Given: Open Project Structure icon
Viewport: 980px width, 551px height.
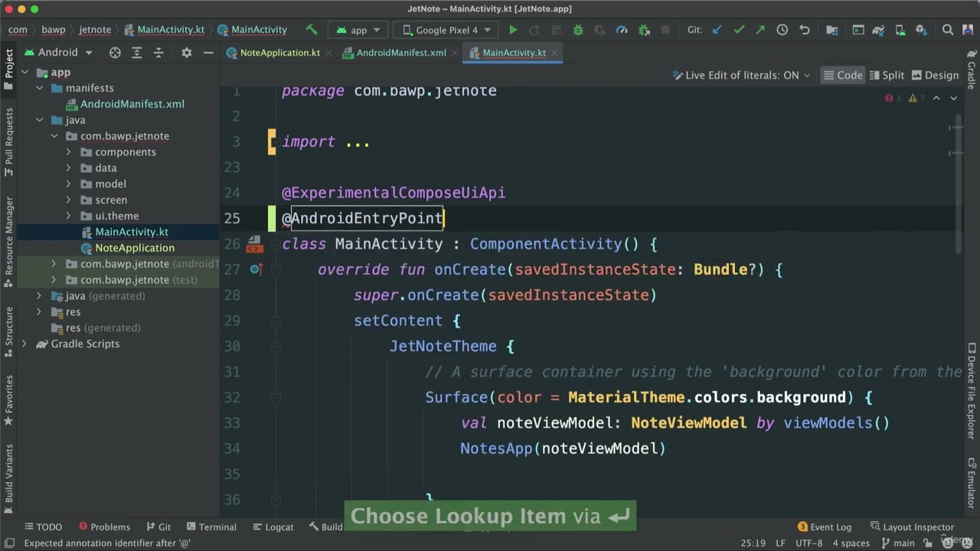Looking at the screenshot, I should point(832,30).
